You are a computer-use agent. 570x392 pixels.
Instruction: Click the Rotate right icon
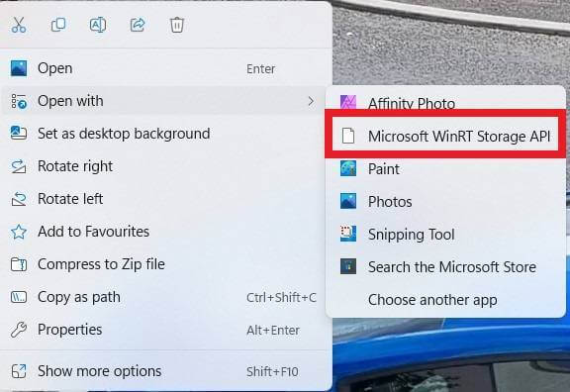pos(19,166)
